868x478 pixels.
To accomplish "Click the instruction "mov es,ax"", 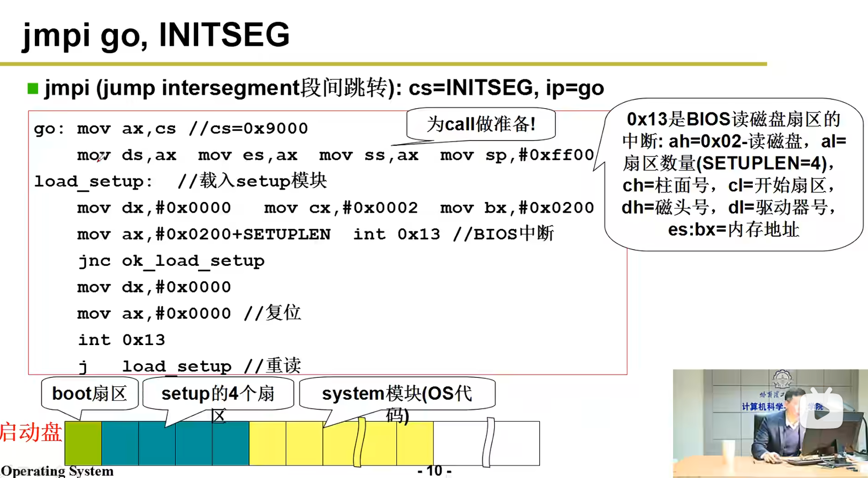I will pyautogui.click(x=247, y=155).
